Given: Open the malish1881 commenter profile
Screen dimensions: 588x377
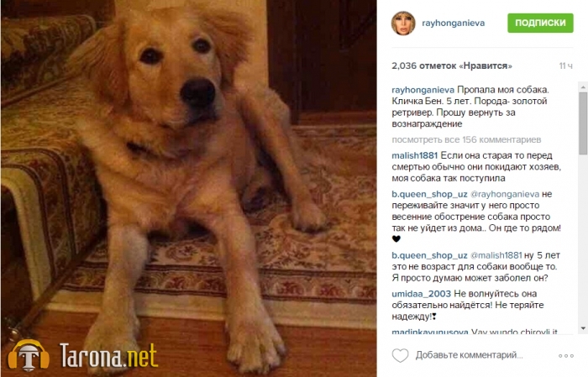Looking at the screenshot, I should [x=415, y=155].
